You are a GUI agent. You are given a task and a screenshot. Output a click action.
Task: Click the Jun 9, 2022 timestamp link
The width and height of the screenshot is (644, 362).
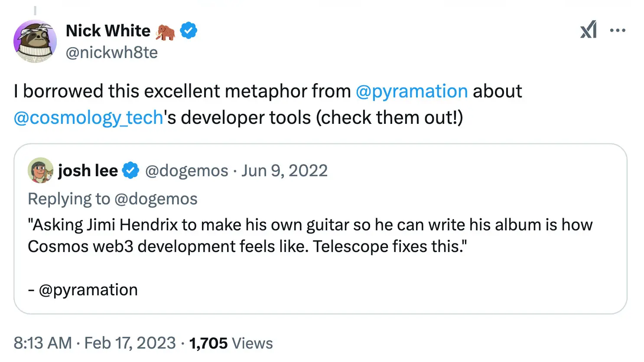284,170
